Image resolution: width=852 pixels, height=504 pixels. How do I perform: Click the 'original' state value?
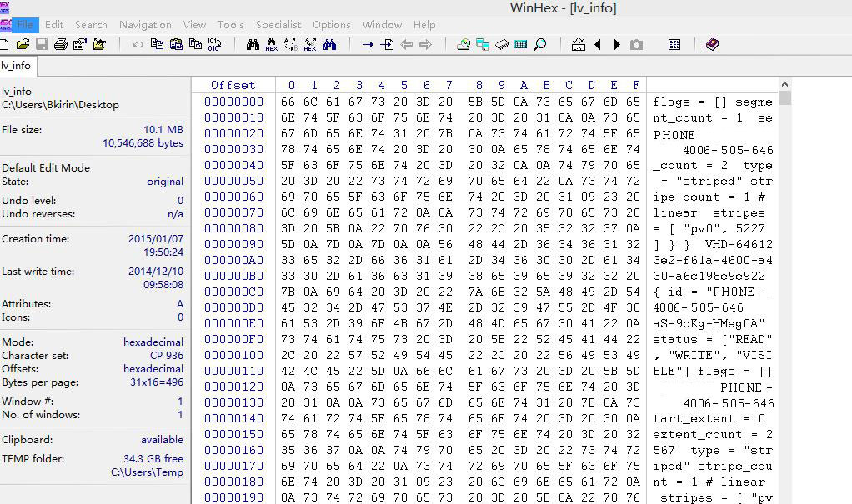[x=164, y=182]
